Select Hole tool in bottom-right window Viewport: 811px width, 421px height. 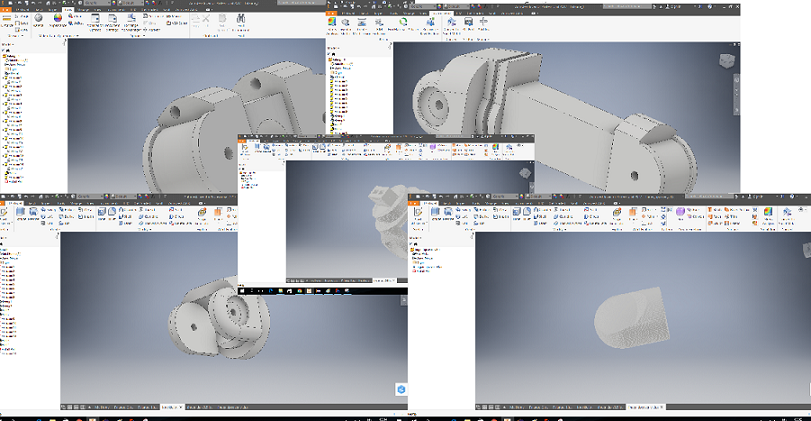(x=517, y=213)
